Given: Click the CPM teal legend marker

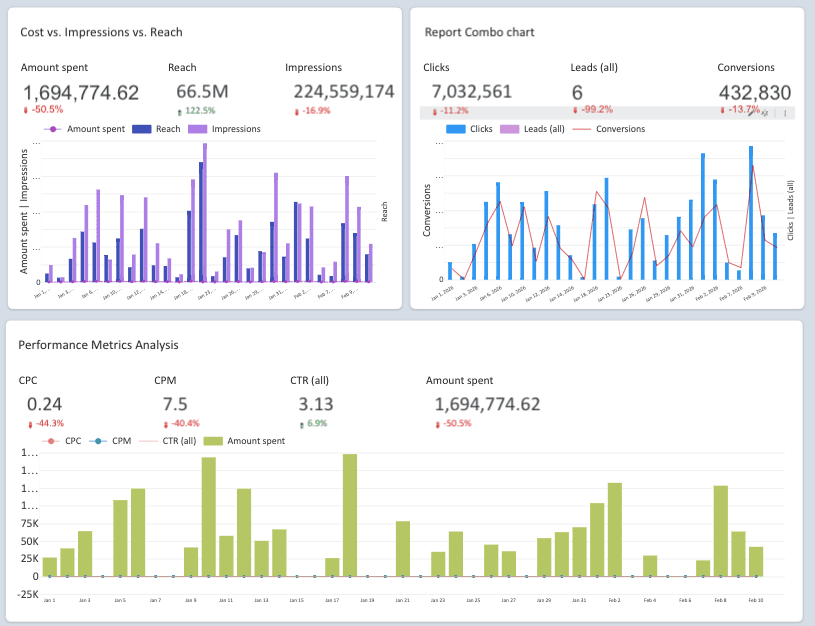Looking at the screenshot, I should [97, 442].
